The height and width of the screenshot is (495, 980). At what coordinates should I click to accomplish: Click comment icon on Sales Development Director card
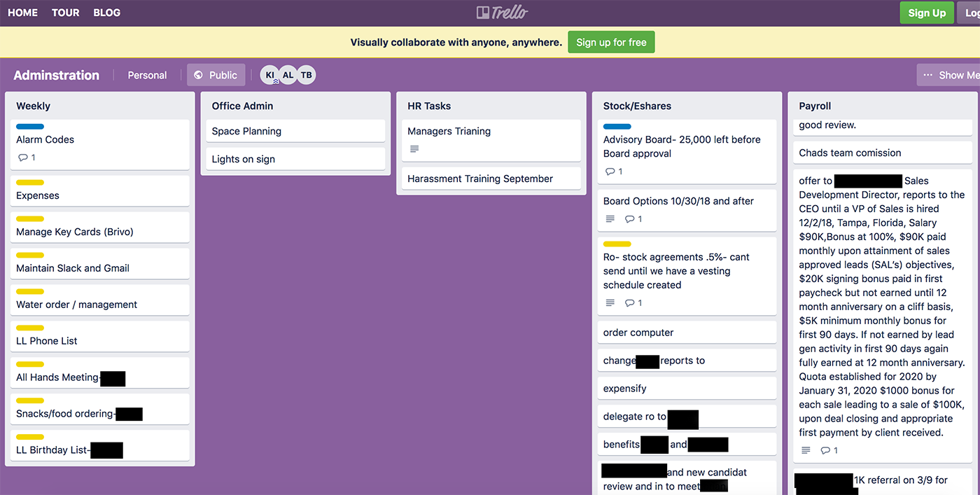(825, 450)
